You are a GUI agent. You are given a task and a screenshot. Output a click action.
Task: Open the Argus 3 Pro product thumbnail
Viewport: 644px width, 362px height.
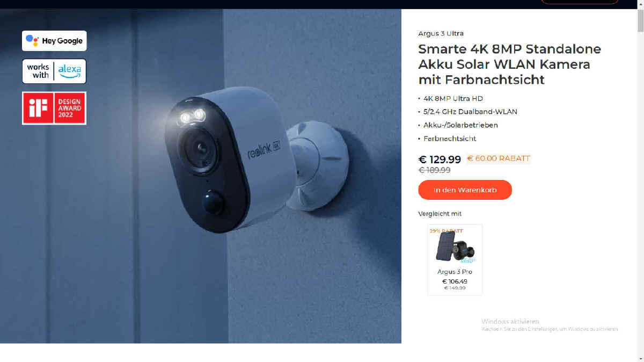click(455, 248)
